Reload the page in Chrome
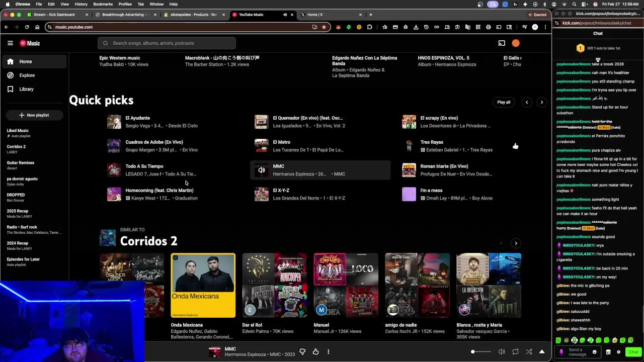 (x=27, y=27)
